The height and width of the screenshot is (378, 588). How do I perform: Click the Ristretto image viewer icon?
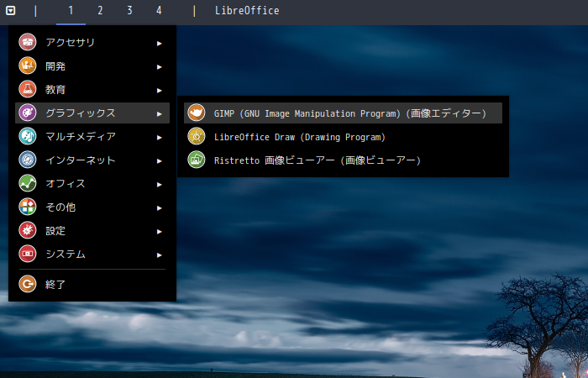[x=197, y=160]
